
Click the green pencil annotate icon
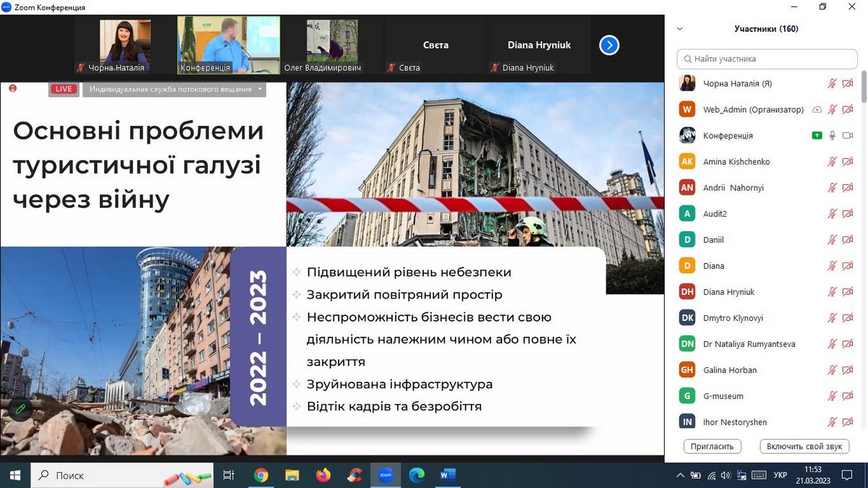click(x=21, y=409)
